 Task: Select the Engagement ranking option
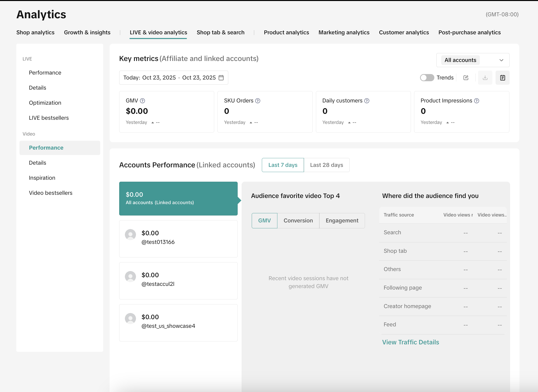(342, 221)
